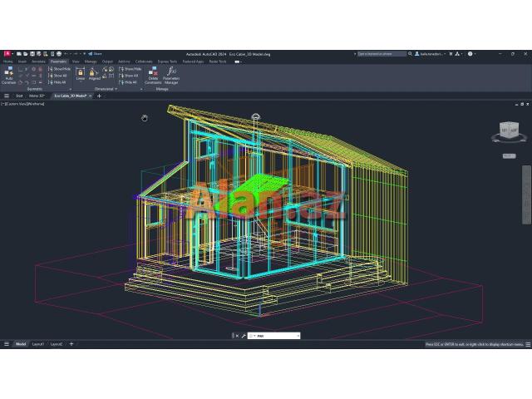Click Show/Hide in the Dimensional panel

click(131, 69)
